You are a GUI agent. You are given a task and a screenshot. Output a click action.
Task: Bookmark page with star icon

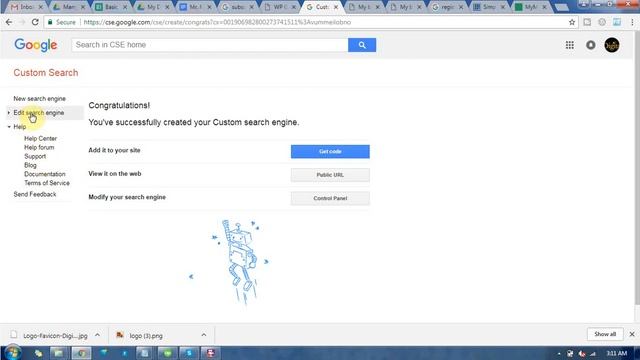click(x=572, y=22)
